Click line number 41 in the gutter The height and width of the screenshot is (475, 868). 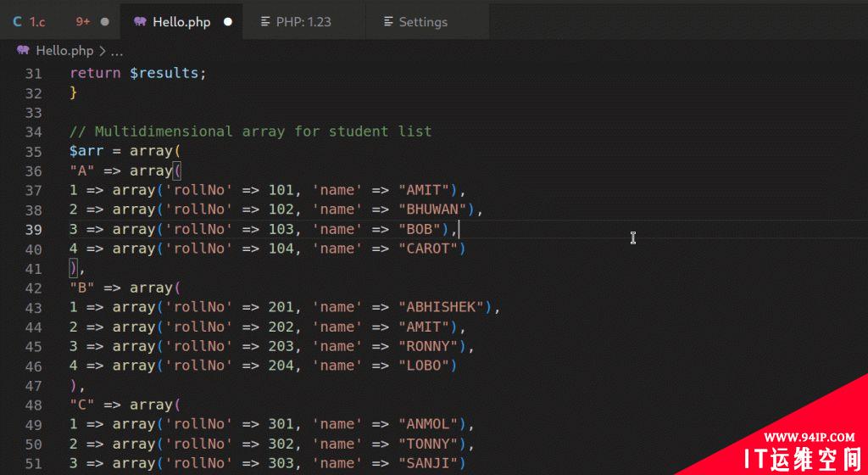tap(33, 269)
